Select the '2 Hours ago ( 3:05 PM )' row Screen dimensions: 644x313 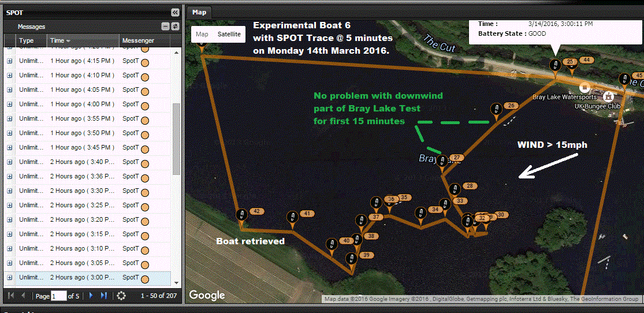click(x=87, y=263)
